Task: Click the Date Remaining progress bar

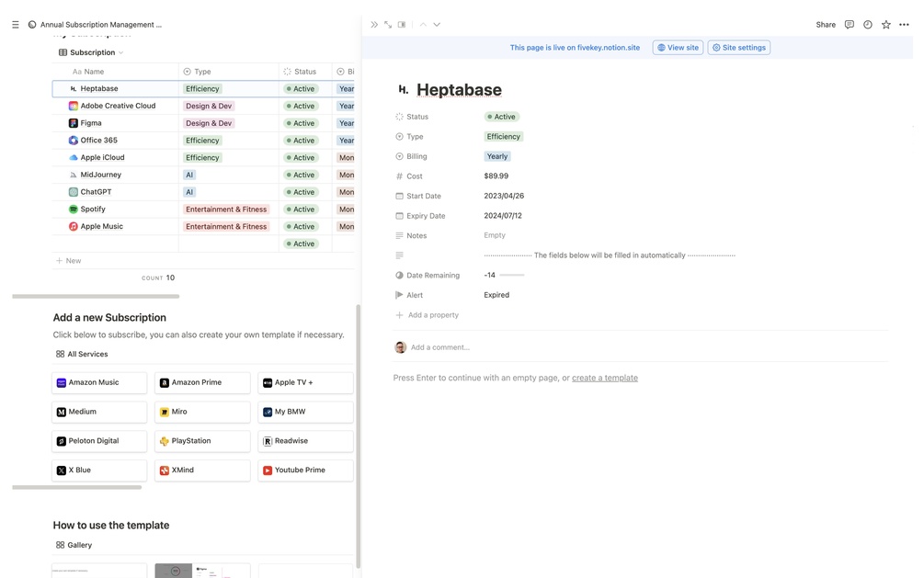Action: pyautogui.click(x=511, y=275)
